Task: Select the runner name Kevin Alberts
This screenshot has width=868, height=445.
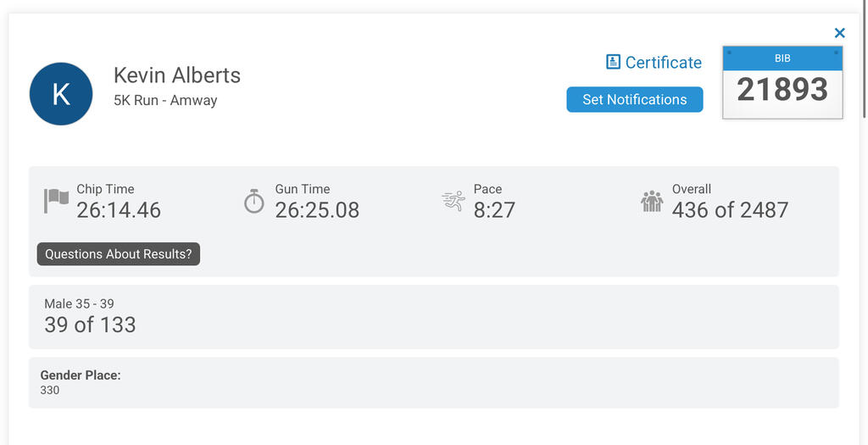Action: pos(177,75)
